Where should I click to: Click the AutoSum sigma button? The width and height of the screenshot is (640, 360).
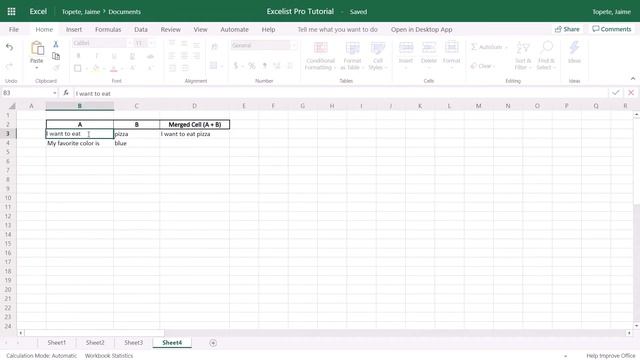click(488, 47)
